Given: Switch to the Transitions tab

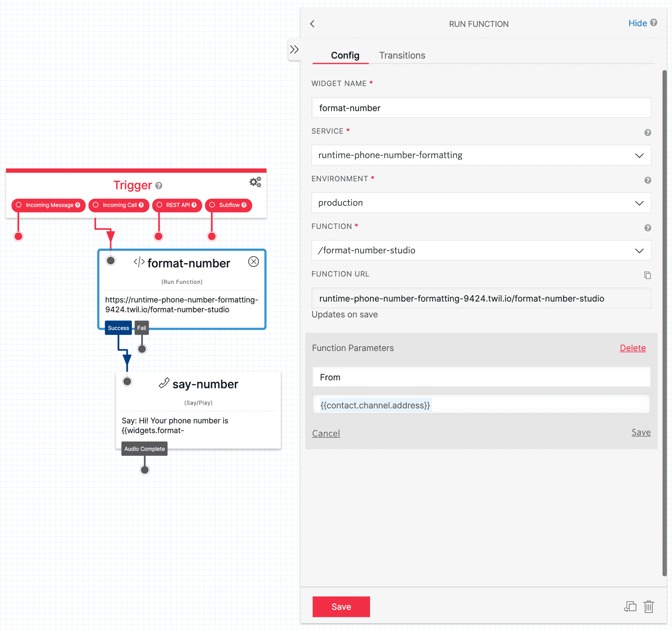Looking at the screenshot, I should 402,55.
